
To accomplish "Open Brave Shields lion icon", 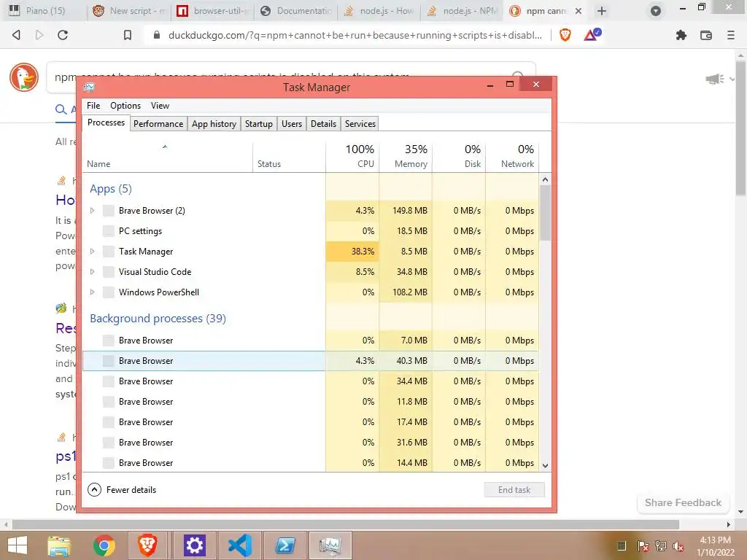I will pos(565,35).
